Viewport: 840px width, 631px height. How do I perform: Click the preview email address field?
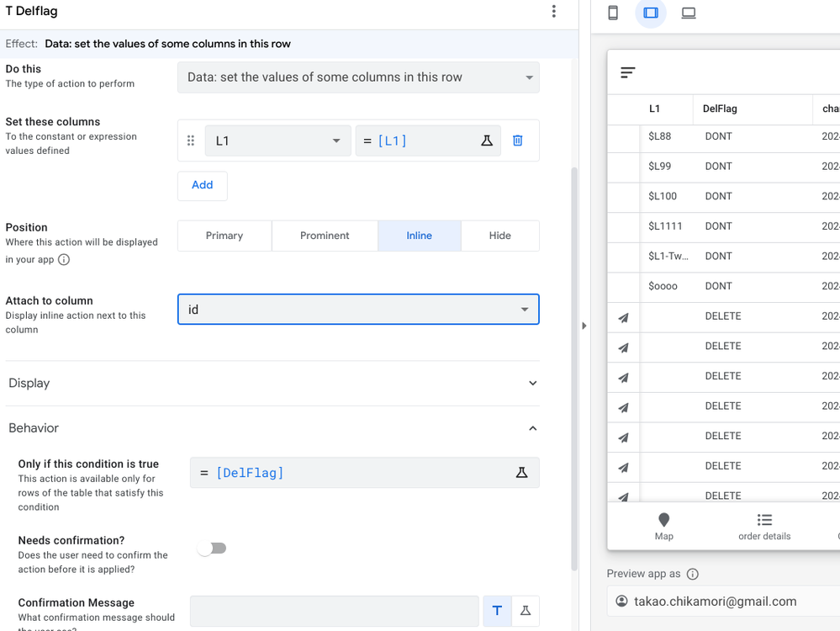pos(723,602)
